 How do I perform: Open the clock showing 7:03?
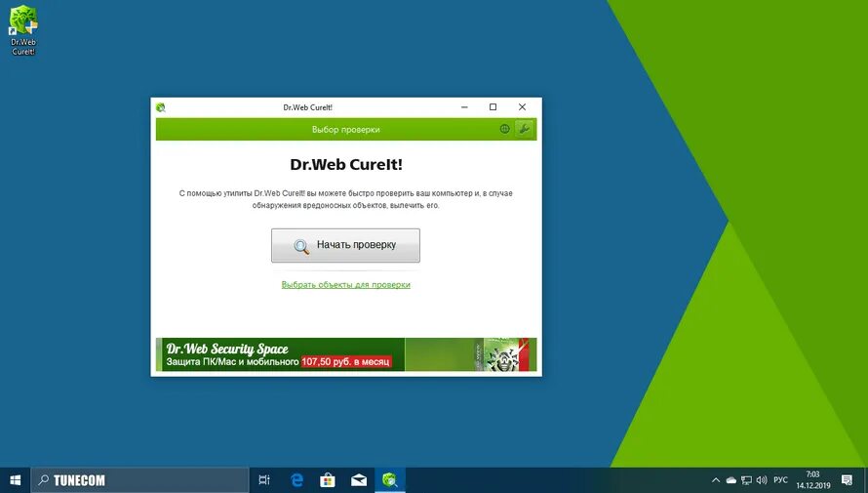(813, 480)
